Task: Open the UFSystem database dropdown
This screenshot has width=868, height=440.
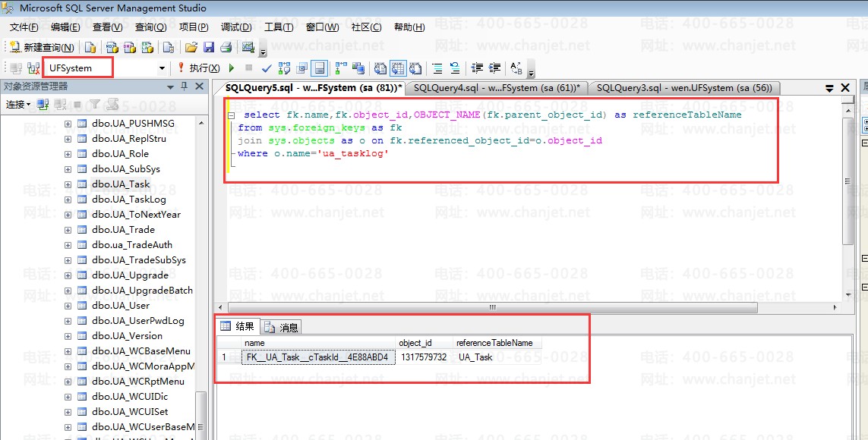Action: pyautogui.click(x=162, y=68)
